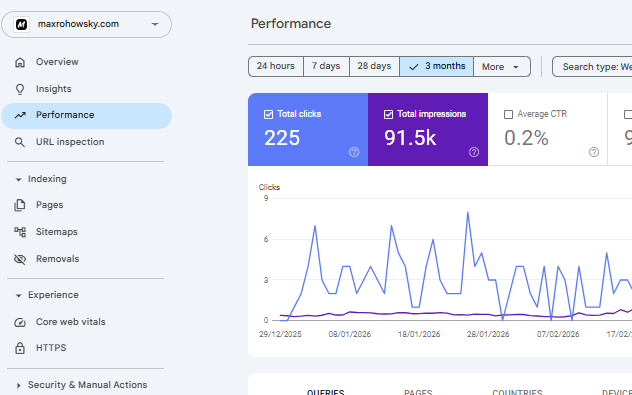Open the Search type filter chip
Screen dimensions: 632x395
point(592,67)
